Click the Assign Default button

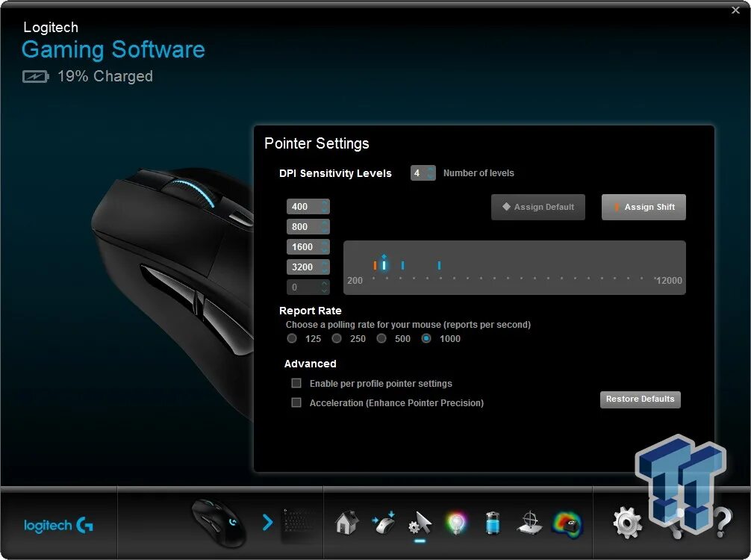click(537, 207)
